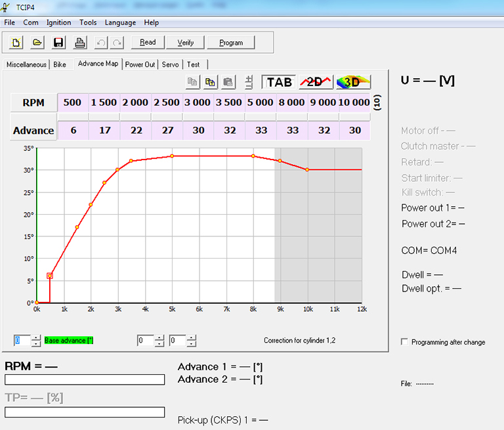The width and height of the screenshot is (504, 430).
Task: Click the Program button
Action: (x=231, y=43)
